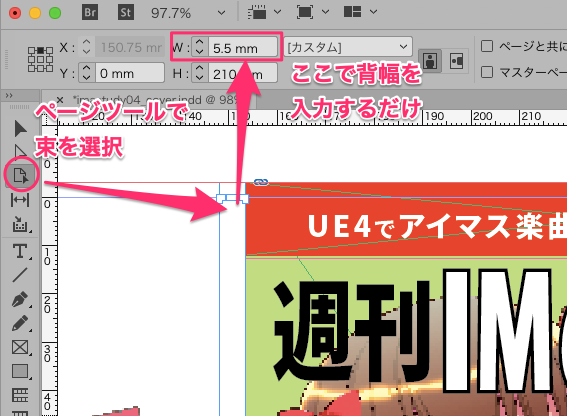Select the Pen tool
The width and height of the screenshot is (567, 416).
[x=20, y=300]
